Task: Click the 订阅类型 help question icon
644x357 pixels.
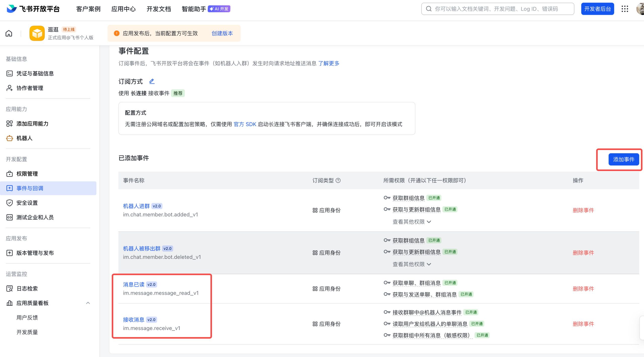Action: (x=339, y=180)
